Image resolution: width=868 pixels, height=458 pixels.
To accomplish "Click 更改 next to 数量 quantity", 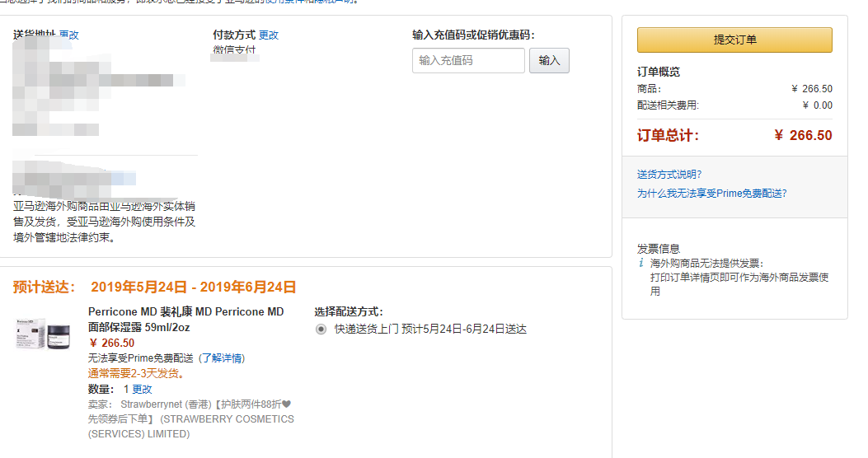I will coord(142,389).
